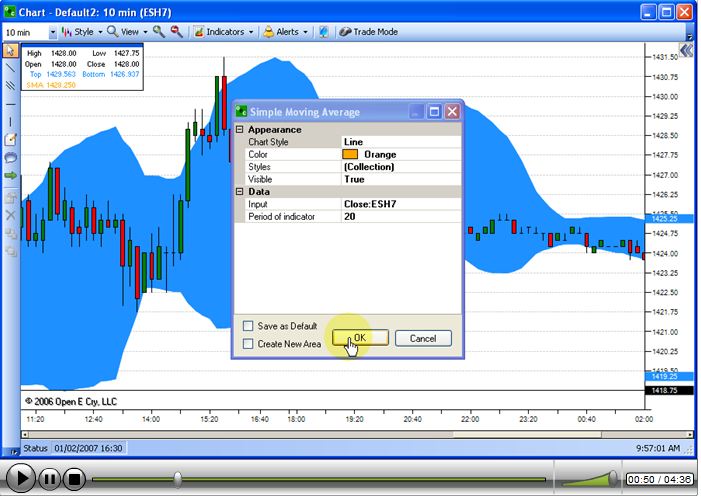
Task: Open the 10 min interval dropdown
Action: point(52,32)
